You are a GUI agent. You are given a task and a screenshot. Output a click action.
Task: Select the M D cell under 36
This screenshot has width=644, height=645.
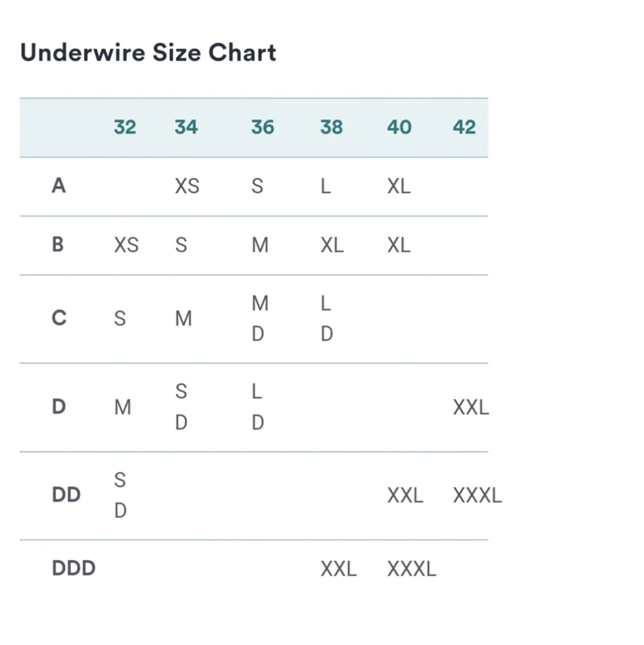point(260,318)
